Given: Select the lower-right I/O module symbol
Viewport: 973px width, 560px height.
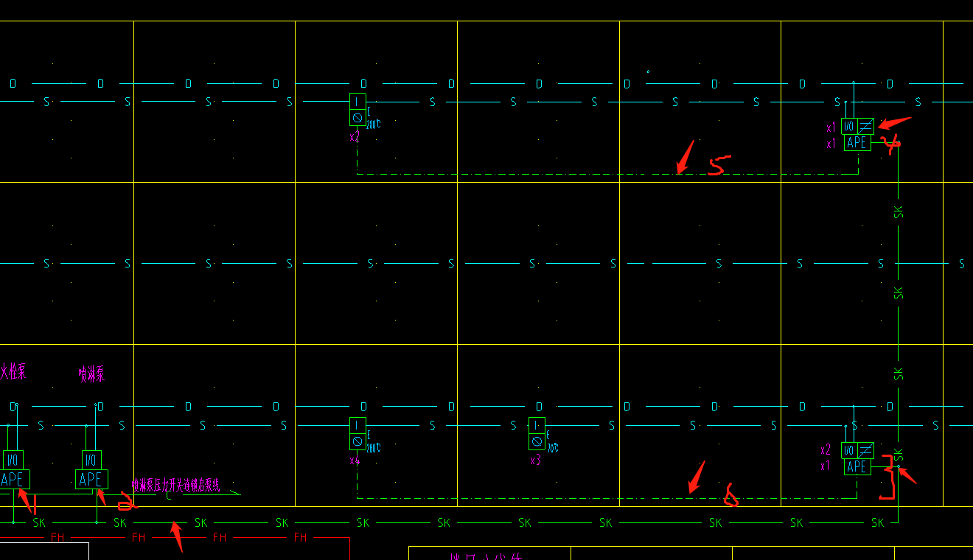Looking at the screenshot, I should tap(849, 450).
